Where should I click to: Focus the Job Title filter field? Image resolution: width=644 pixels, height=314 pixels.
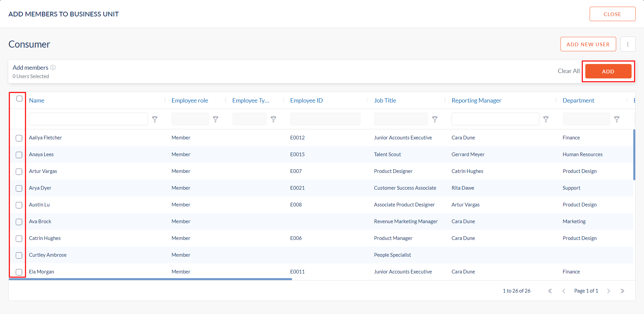tap(401, 119)
